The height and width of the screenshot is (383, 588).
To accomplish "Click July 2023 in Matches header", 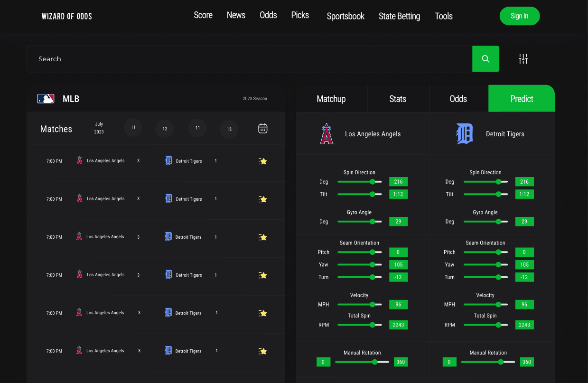I will tap(99, 128).
